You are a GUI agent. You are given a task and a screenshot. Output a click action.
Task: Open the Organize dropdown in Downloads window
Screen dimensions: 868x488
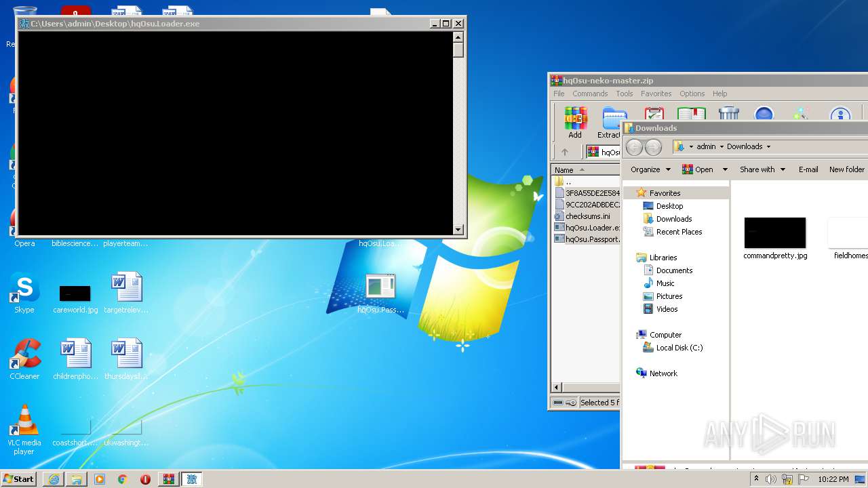tap(650, 169)
